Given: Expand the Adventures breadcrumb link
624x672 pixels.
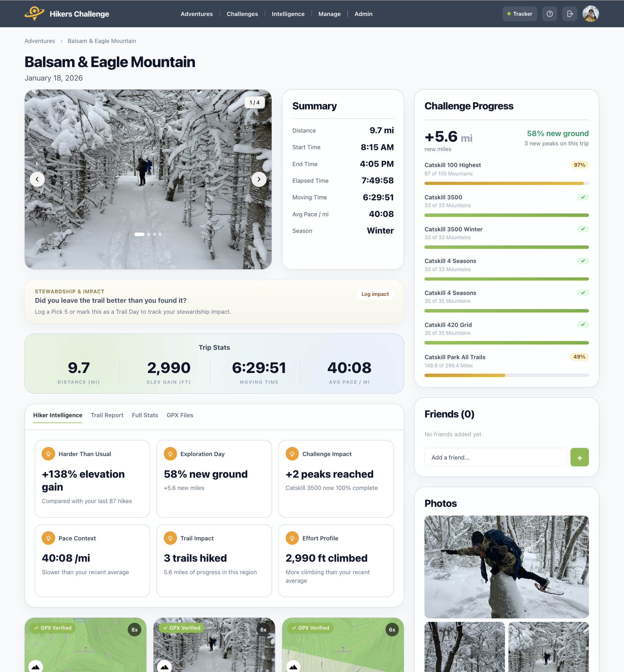Looking at the screenshot, I should tap(39, 41).
